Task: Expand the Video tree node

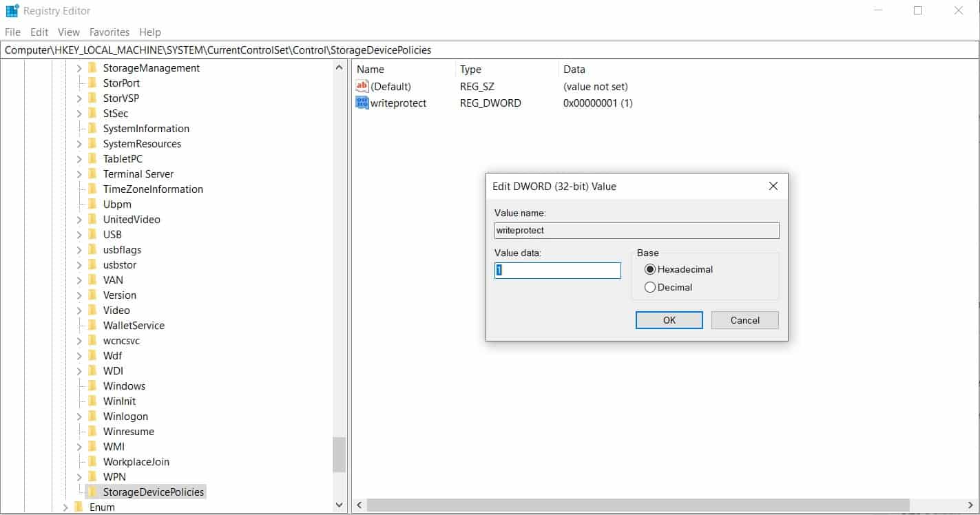Action: (80, 310)
